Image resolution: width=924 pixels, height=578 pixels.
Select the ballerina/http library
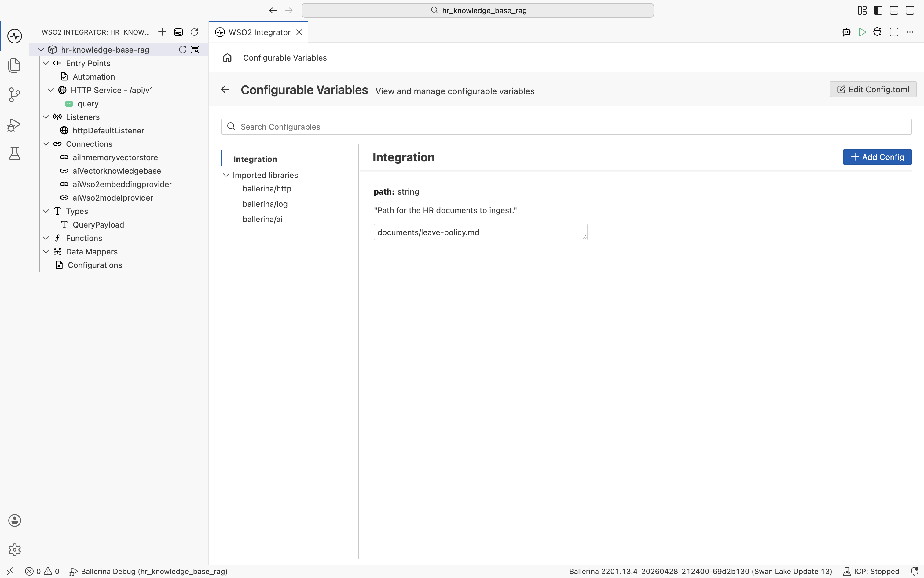(267, 189)
